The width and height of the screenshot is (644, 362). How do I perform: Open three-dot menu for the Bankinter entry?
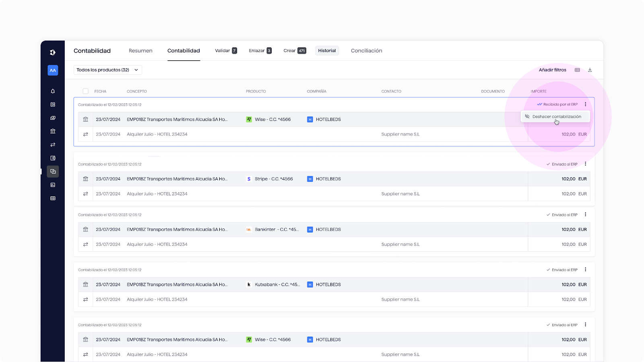click(x=585, y=215)
